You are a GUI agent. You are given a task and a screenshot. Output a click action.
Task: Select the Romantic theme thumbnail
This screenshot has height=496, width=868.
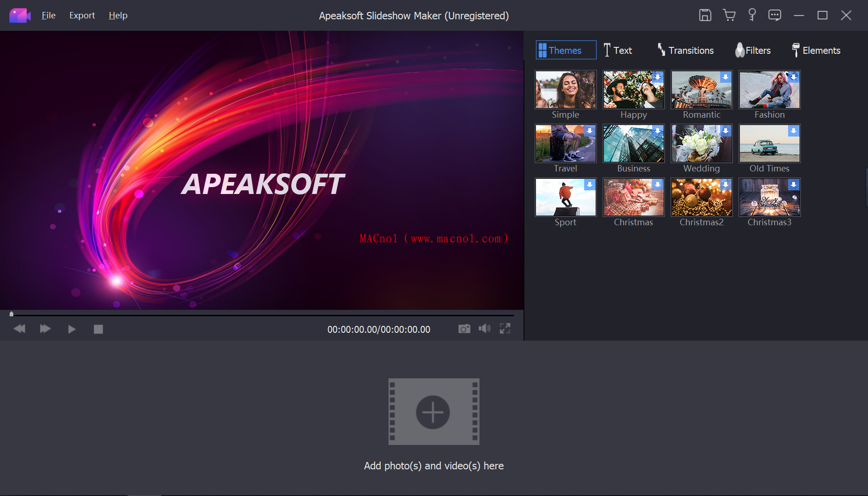702,90
